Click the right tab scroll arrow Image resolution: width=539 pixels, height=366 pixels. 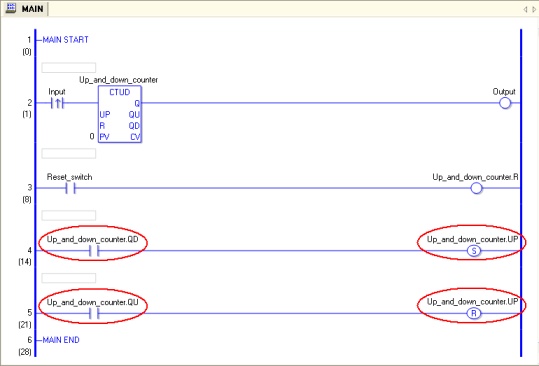point(534,9)
